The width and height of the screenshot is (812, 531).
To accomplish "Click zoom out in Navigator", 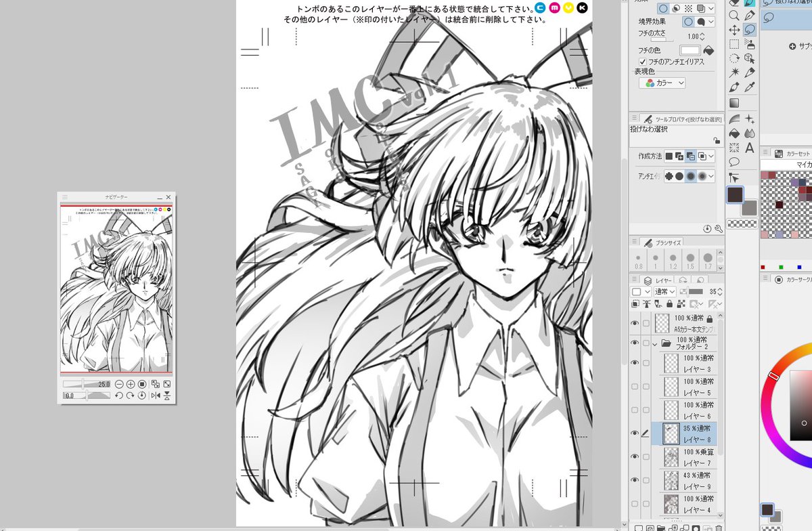I will click(x=119, y=384).
